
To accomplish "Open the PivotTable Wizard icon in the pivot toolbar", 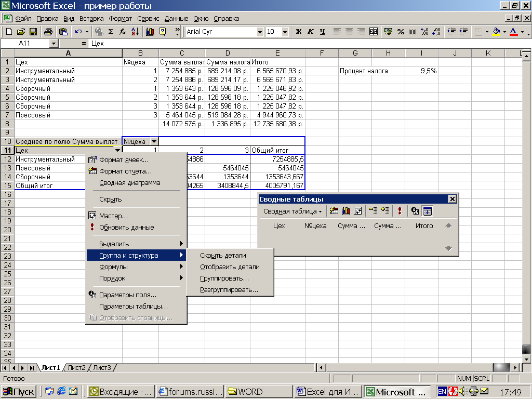I will click(x=357, y=211).
